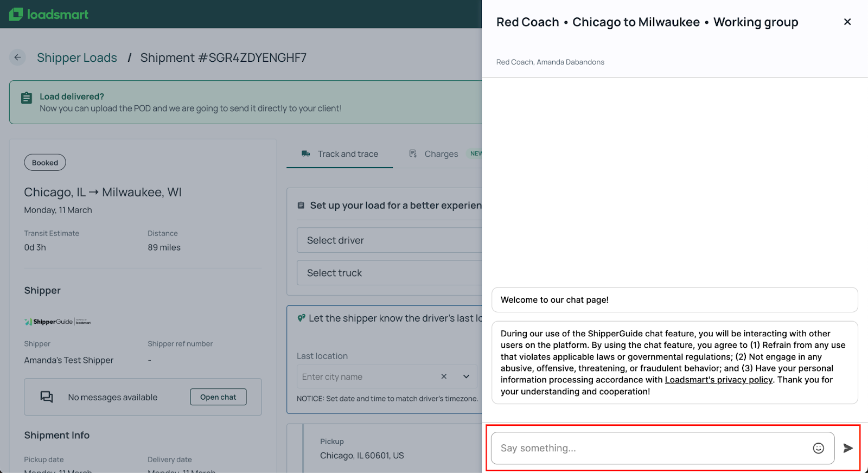Close the chat panel with X
Viewport: 868px width, 473px height.
[847, 22]
